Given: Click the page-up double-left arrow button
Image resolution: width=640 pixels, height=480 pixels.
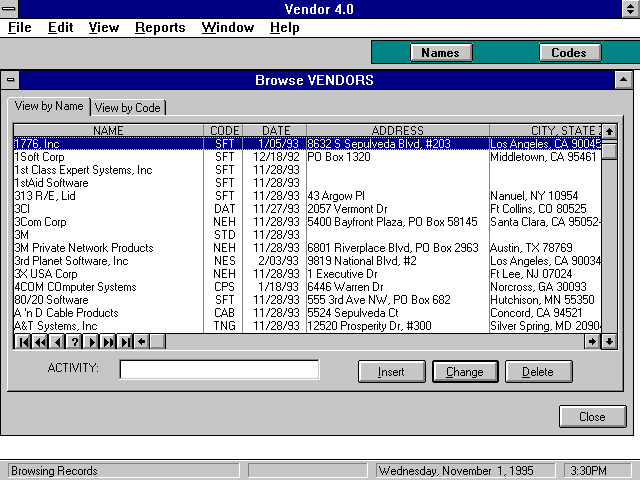Looking at the screenshot, I should point(40,342).
